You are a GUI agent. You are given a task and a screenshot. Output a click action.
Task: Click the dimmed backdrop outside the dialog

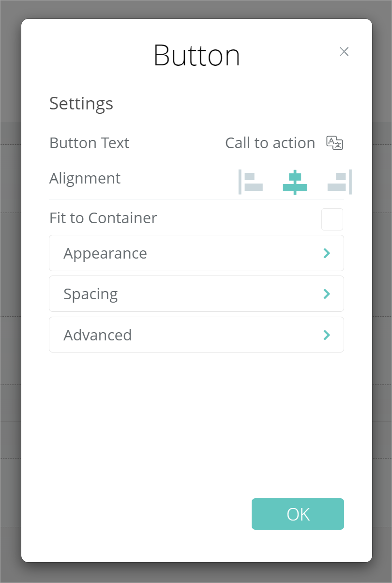(x=10, y=291)
